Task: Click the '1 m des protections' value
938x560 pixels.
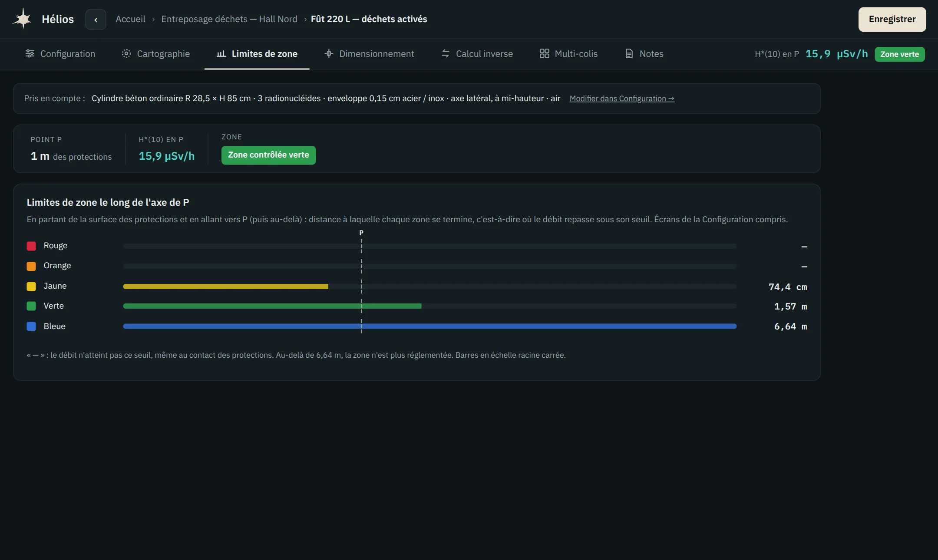Action: [x=71, y=156]
